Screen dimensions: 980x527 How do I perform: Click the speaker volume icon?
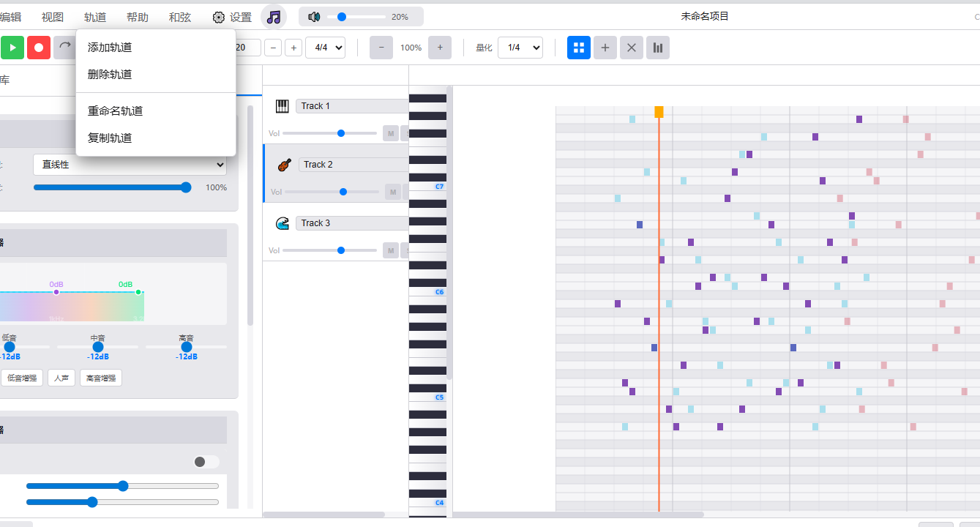[x=315, y=17]
